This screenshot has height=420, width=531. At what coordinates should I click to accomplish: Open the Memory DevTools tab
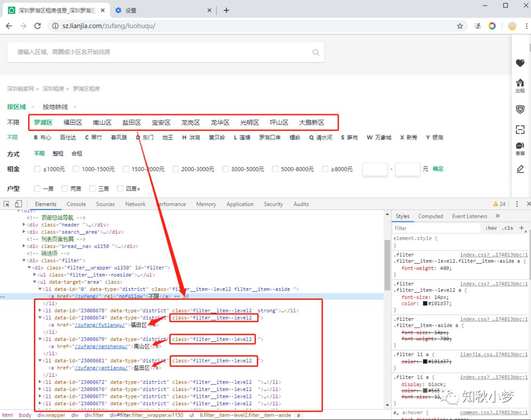pos(206,204)
